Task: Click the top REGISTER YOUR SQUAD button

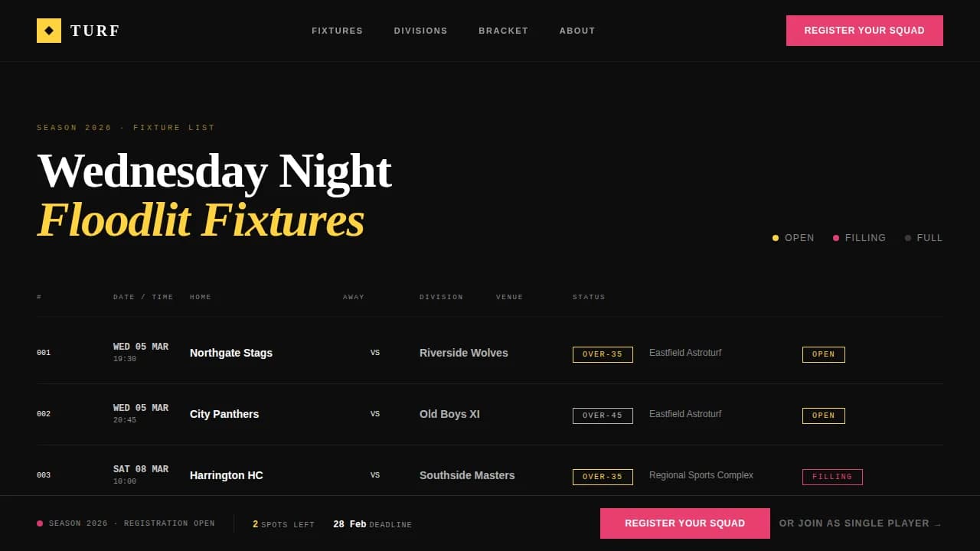Action: point(864,31)
